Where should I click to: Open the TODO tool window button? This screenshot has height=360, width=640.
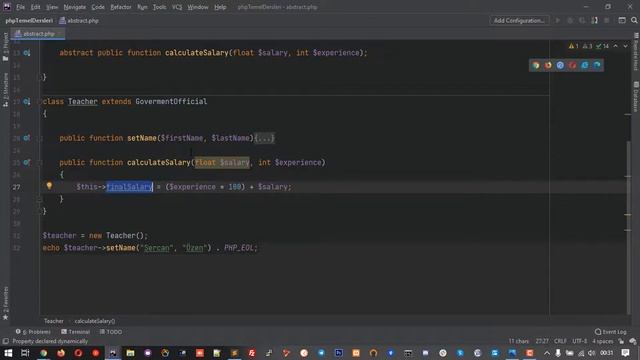[x=111, y=332]
